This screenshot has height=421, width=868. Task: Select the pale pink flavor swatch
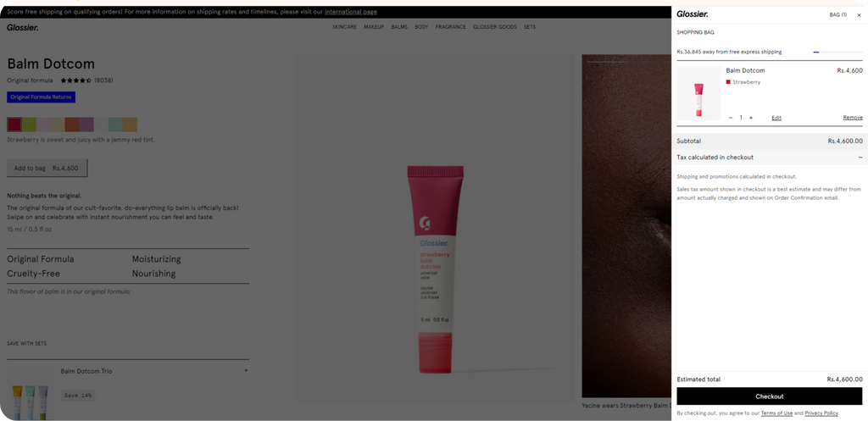coord(43,125)
